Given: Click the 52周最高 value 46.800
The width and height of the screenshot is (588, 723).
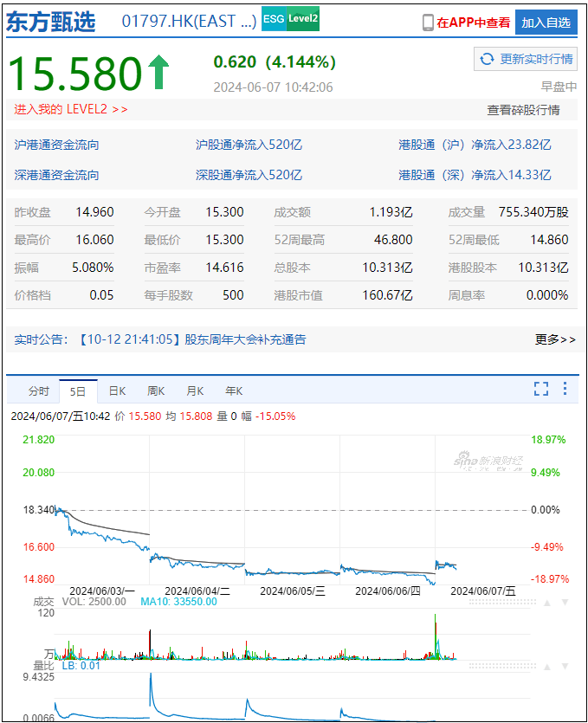Looking at the screenshot, I should (x=393, y=240).
